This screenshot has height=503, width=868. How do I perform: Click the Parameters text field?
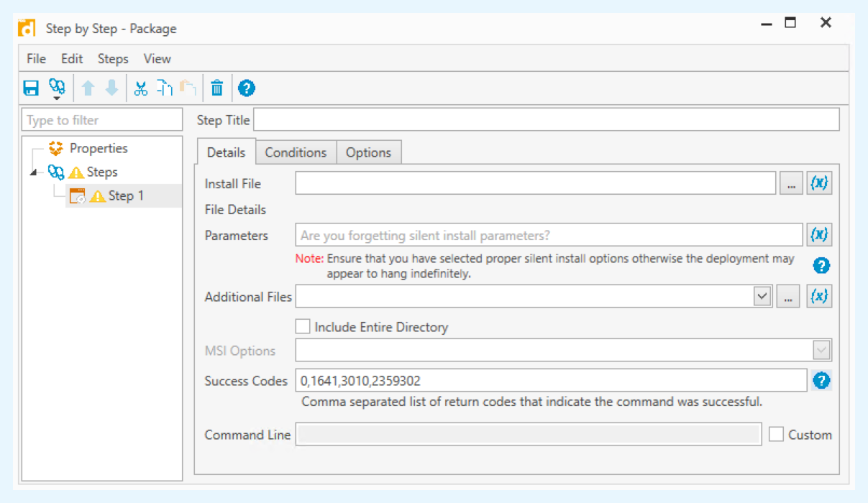tap(549, 235)
